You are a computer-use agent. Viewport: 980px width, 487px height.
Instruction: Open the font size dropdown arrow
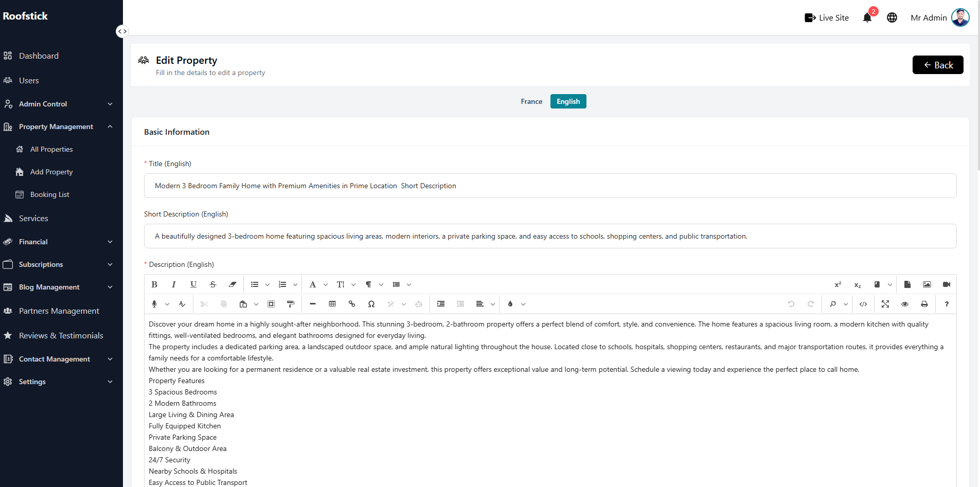click(353, 284)
